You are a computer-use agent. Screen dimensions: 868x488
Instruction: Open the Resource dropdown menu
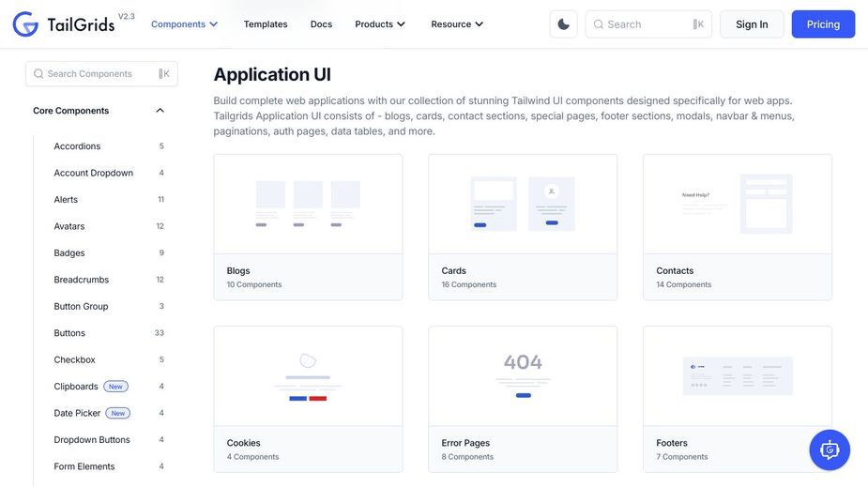457,24
